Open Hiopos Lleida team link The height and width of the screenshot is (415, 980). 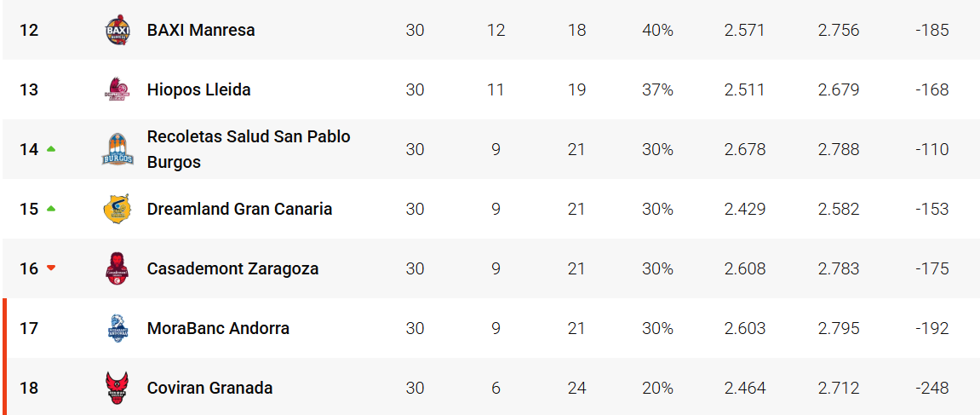(198, 89)
